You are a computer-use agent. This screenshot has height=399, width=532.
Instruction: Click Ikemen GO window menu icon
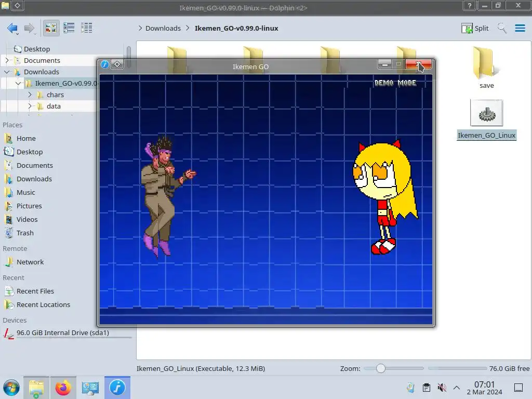click(105, 64)
